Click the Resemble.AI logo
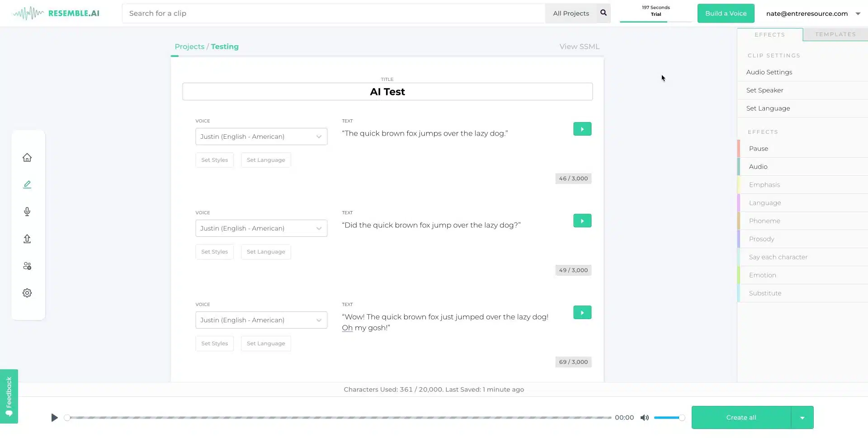868x438 pixels. [x=57, y=13]
